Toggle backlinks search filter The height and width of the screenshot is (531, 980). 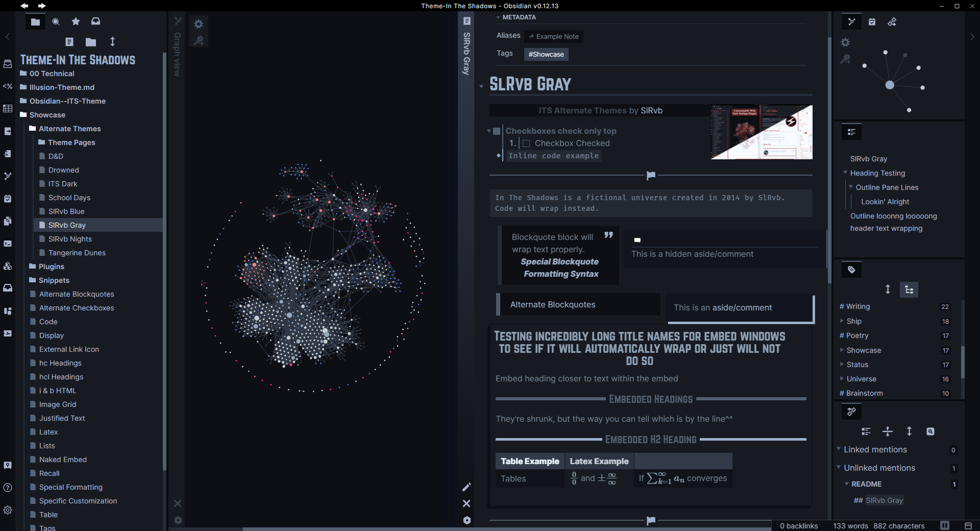(x=930, y=431)
